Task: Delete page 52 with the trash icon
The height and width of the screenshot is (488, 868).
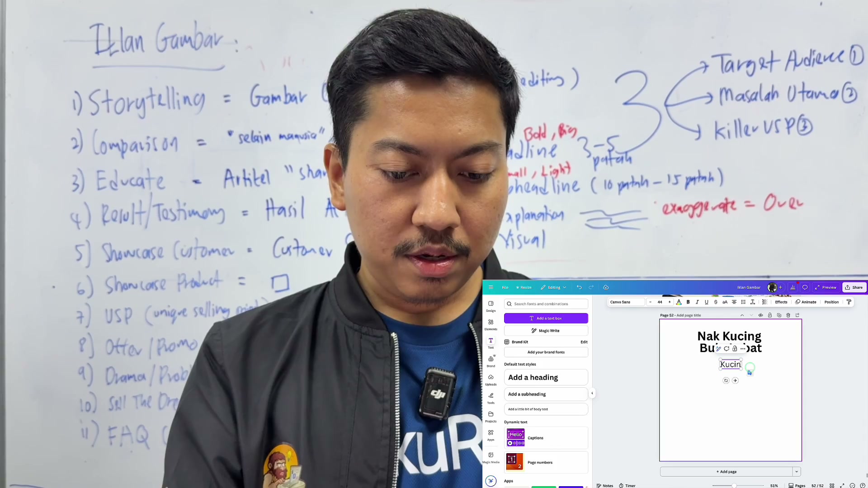Action: point(788,315)
